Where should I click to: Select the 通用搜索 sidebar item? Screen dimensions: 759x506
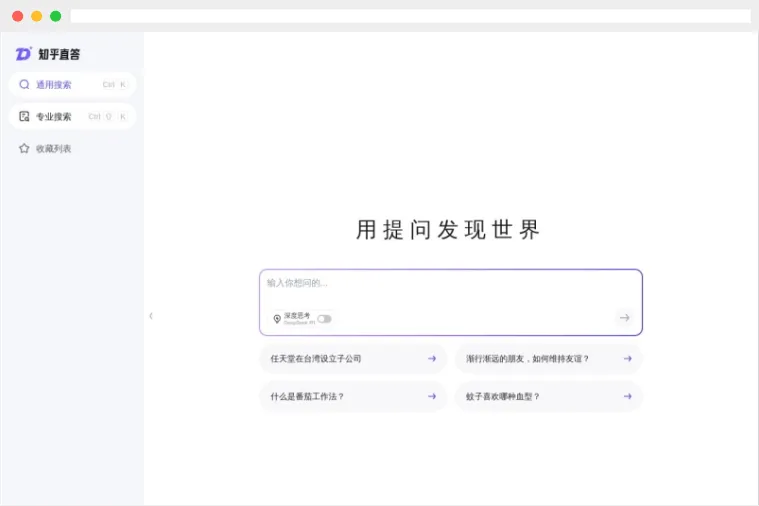coord(72,85)
